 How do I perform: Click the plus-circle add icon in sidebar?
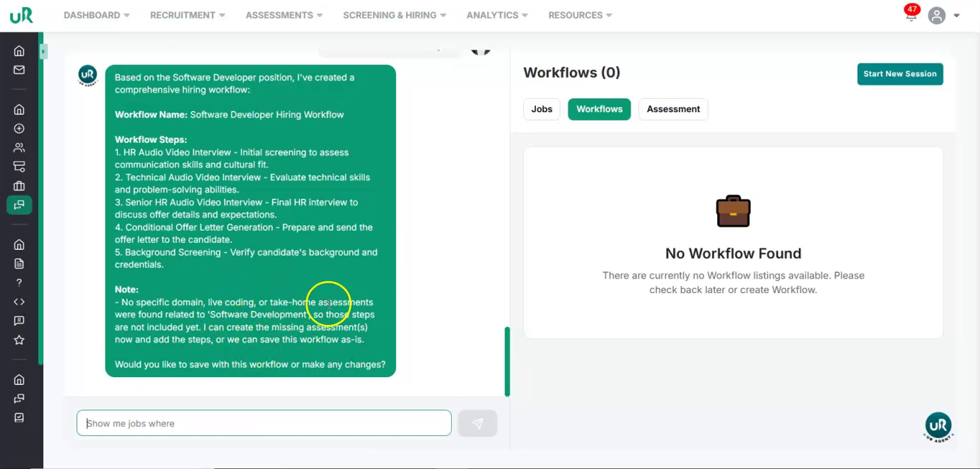(19, 129)
